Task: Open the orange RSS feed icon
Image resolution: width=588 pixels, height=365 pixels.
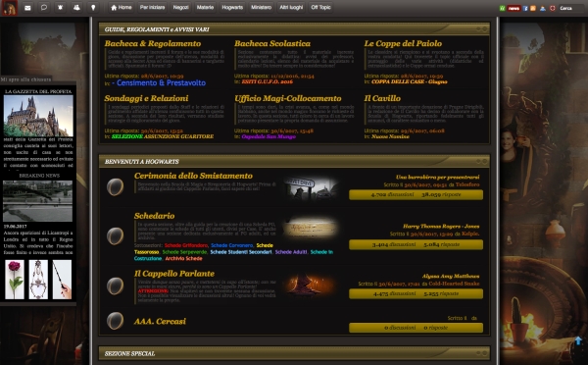Action: pyautogui.click(x=533, y=8)
